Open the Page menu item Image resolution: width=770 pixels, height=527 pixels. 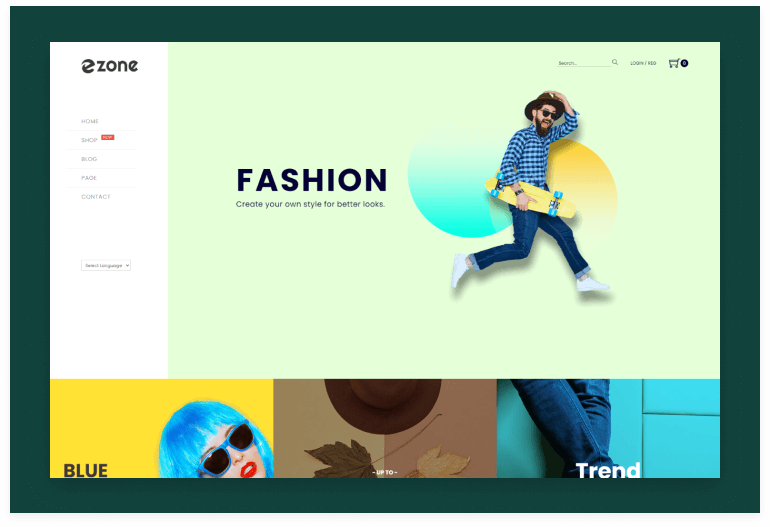89,178
